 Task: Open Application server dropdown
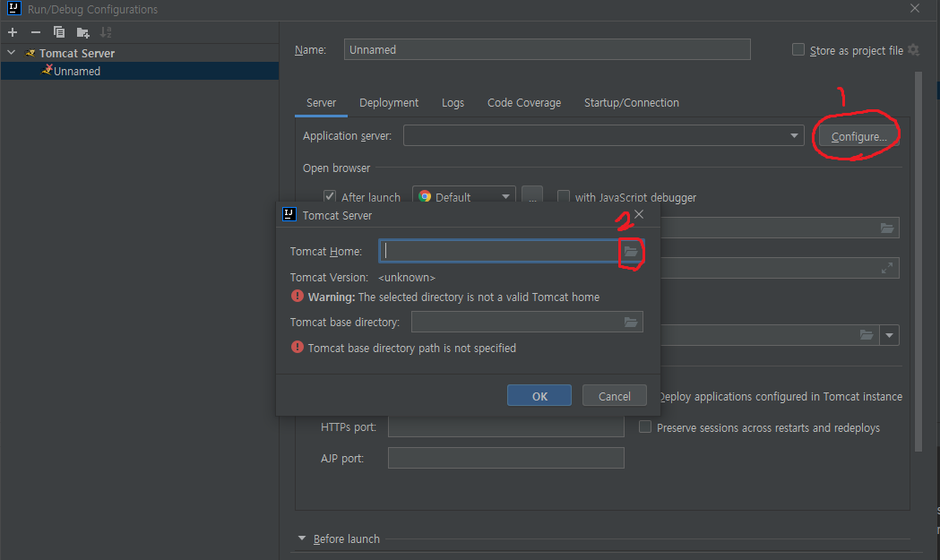click(794, 136)
